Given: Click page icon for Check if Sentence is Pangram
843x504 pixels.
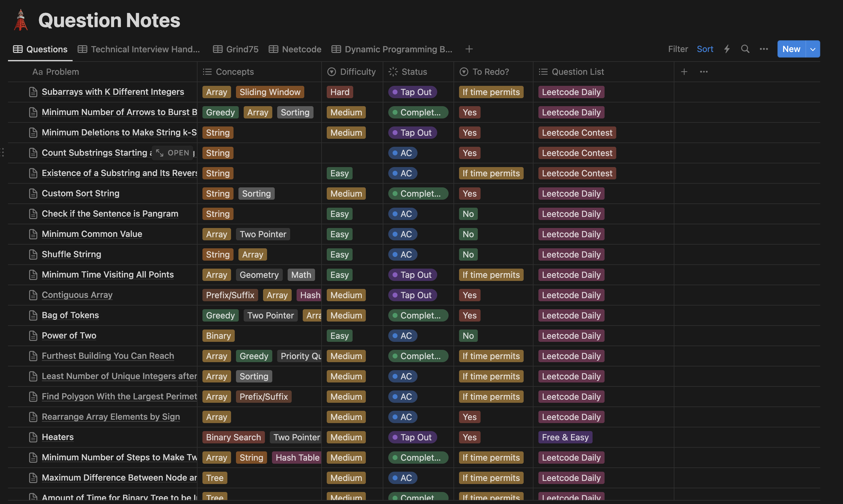Looking at the screenshot, I should (33, 214).
